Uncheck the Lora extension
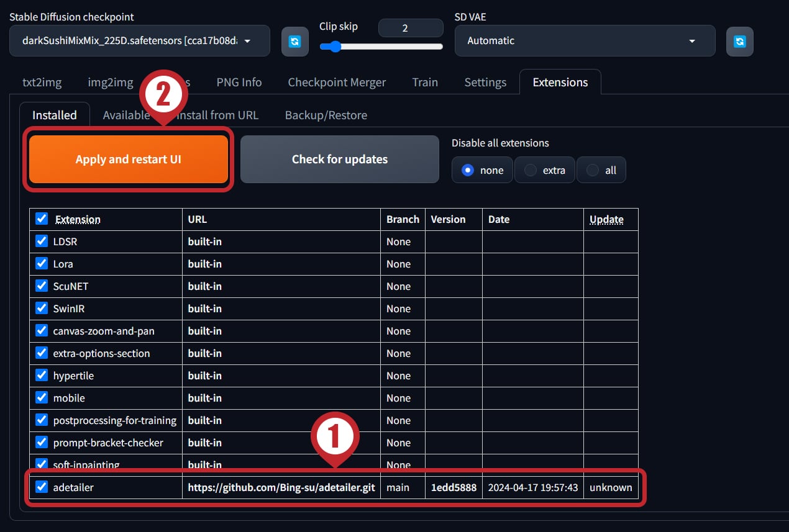Screen dimensions: 789x532 click(x=42, y=263)
